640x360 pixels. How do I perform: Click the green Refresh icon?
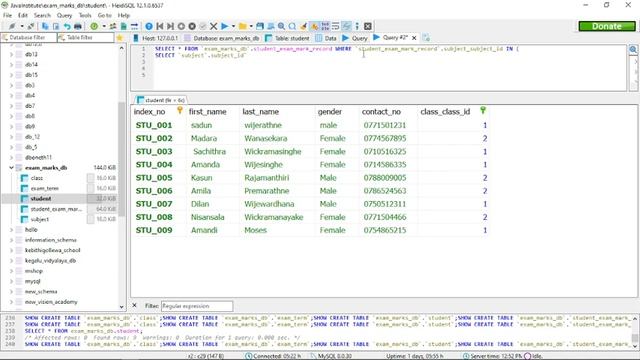[x=94, y=26]
